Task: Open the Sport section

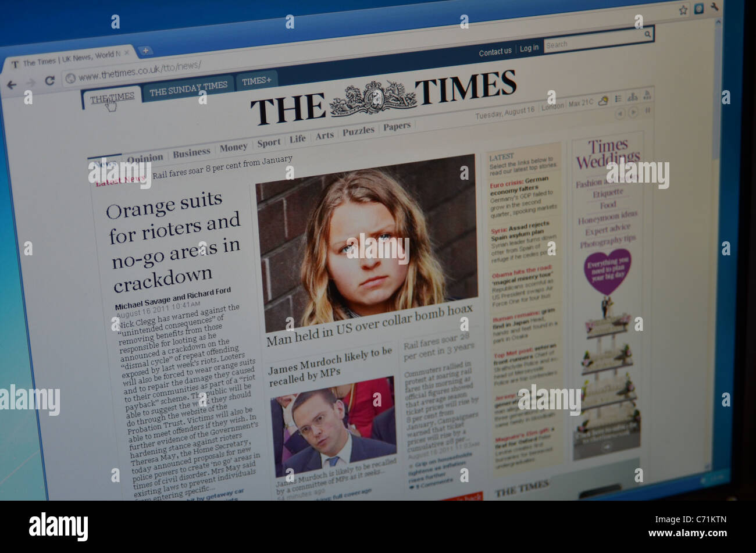Action: click(269, 142)
